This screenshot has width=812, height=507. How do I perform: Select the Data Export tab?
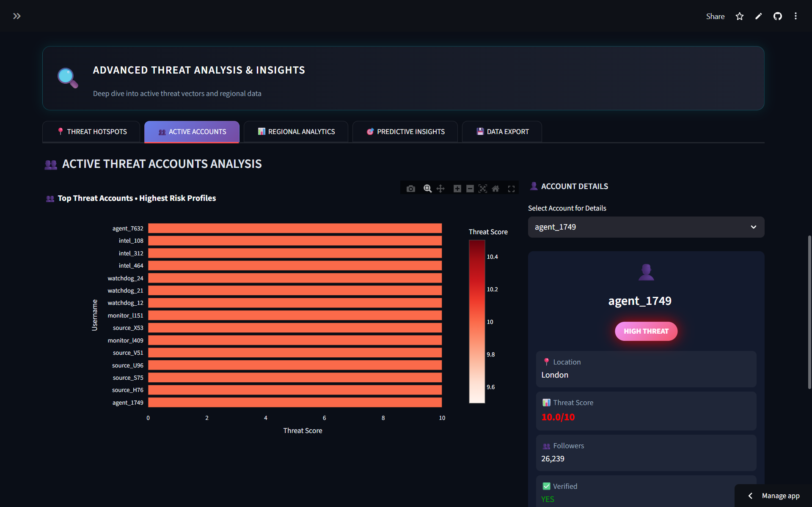point(502,132)
